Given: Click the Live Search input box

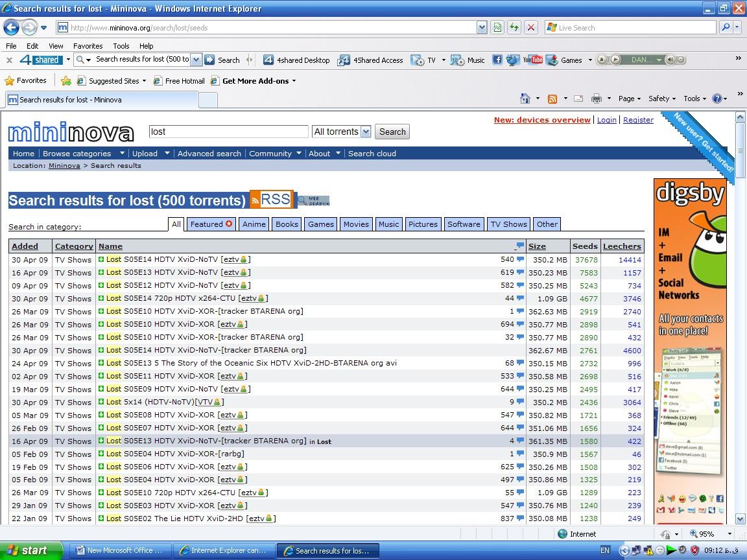Looking at the screenshot, I should [630, 28].
